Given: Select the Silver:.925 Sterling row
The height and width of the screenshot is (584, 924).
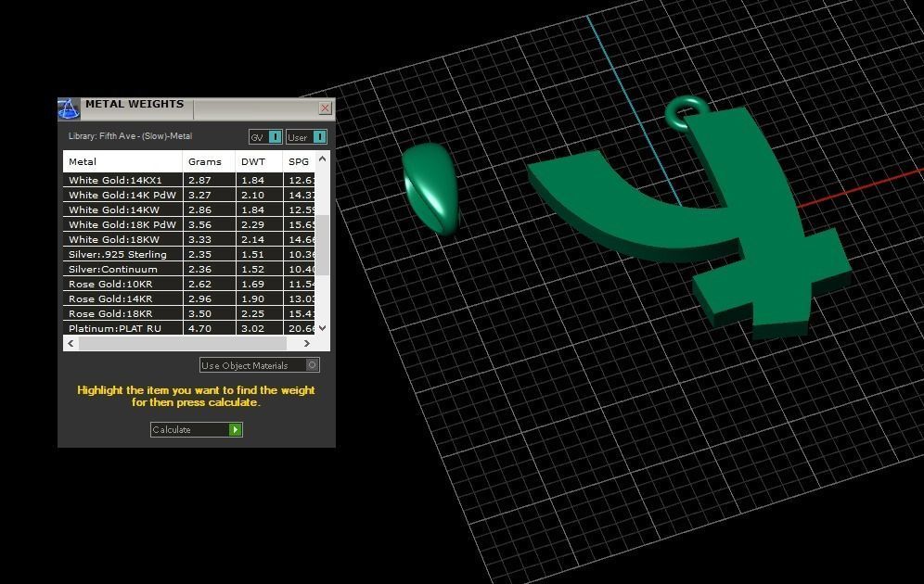Looking at the screenshot, I should (x=189, y=254).
